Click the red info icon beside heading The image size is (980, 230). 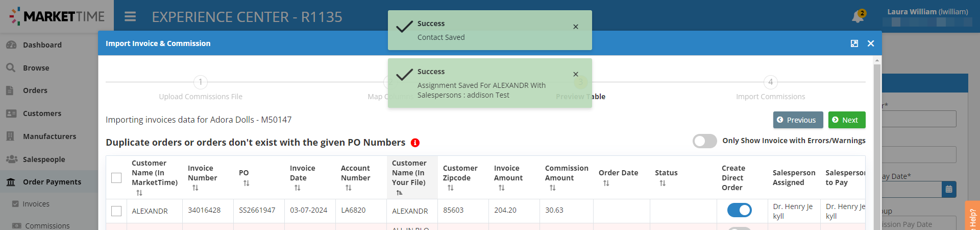coord(415,143)
